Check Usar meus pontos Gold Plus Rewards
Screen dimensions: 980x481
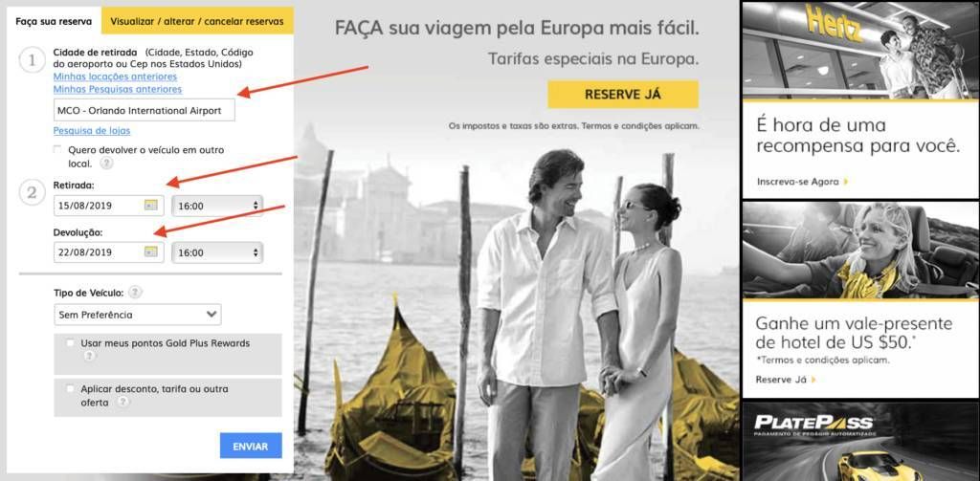pos(70,343)
